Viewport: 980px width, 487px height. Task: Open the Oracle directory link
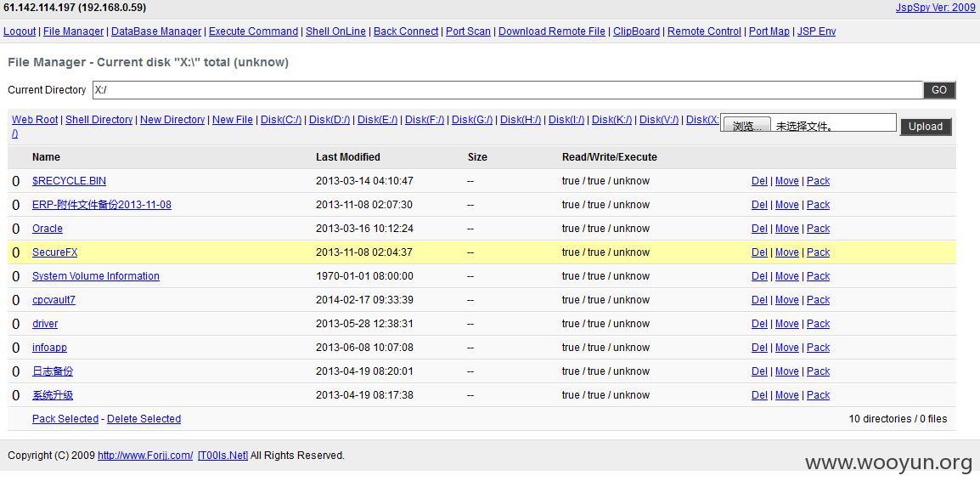click(x=48, y=229)
